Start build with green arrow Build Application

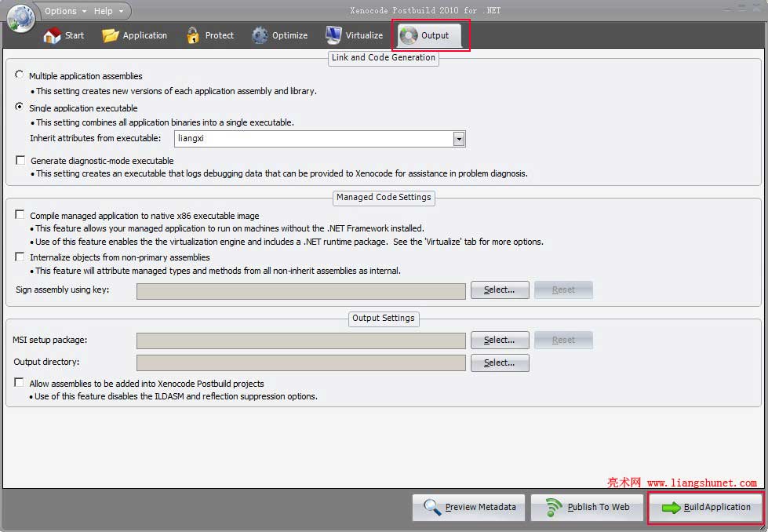(671, 508)
